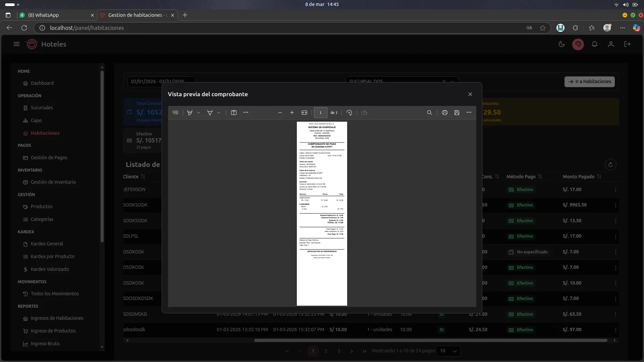644x362 pixels.
Task: Save the receipt PDF
Action: (x=457, y=113)
